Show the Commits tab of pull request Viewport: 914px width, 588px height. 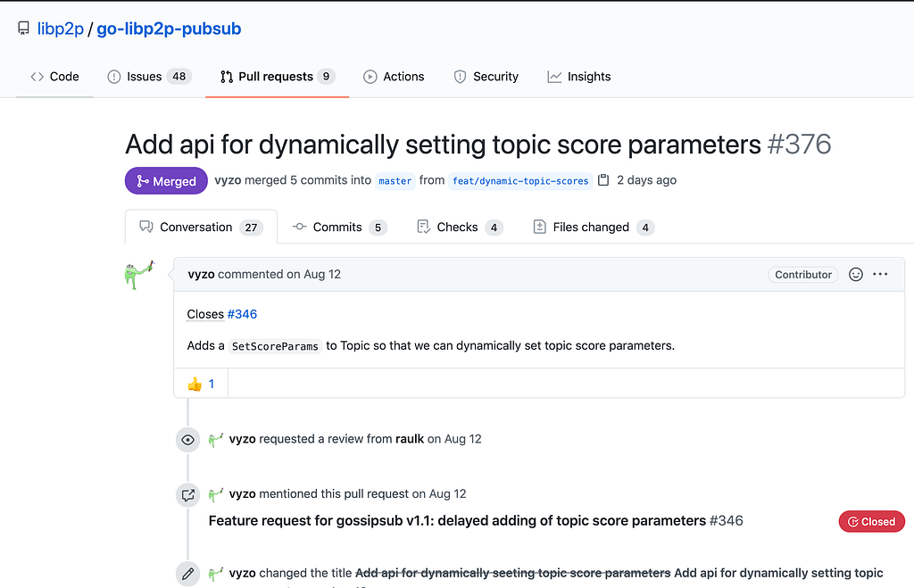tap(338, 228)
